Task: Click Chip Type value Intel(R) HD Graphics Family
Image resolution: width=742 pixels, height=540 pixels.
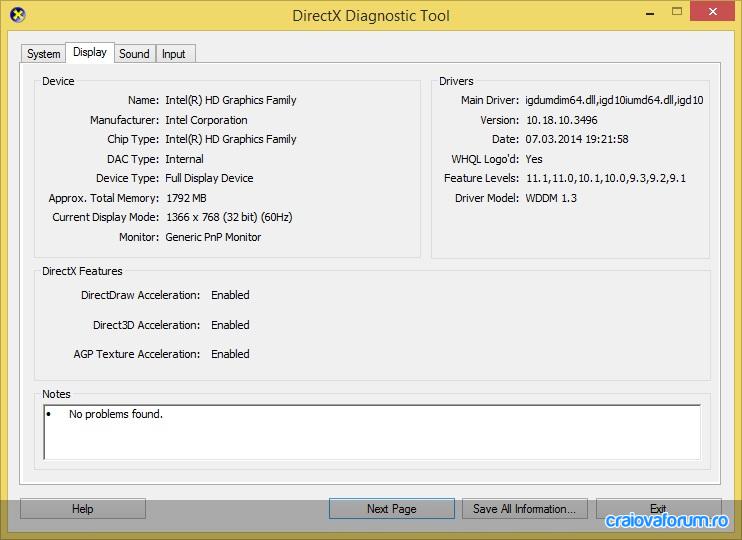Action: pos(231,139)
